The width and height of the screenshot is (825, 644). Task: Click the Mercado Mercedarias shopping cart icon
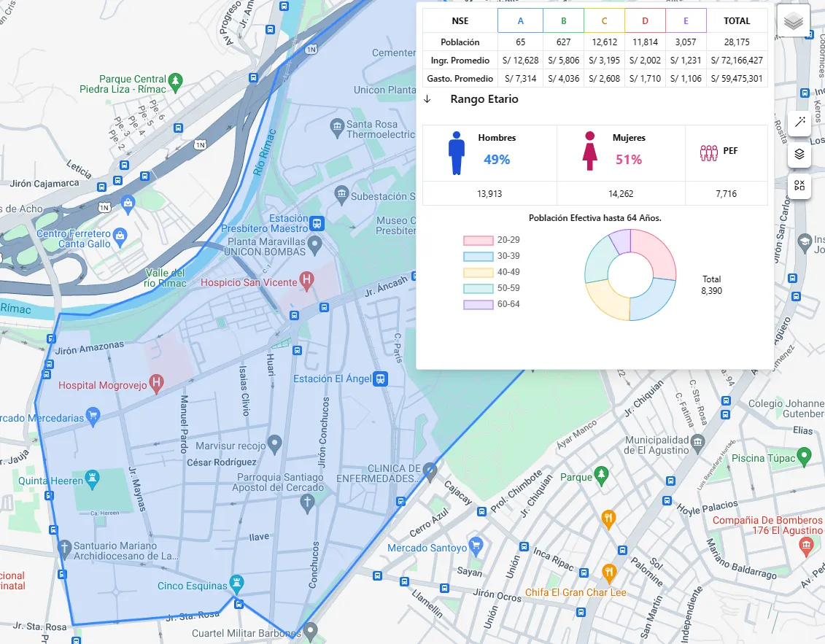coord(93,416)
